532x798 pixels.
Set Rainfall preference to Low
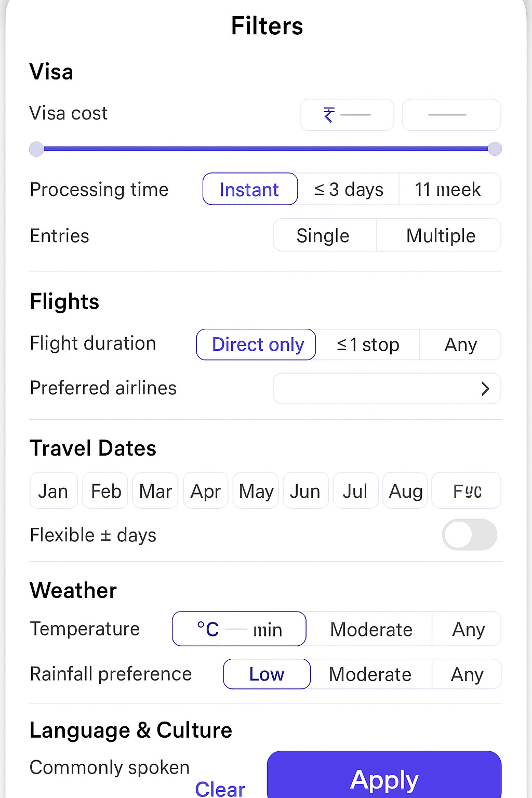pos(267,674)
